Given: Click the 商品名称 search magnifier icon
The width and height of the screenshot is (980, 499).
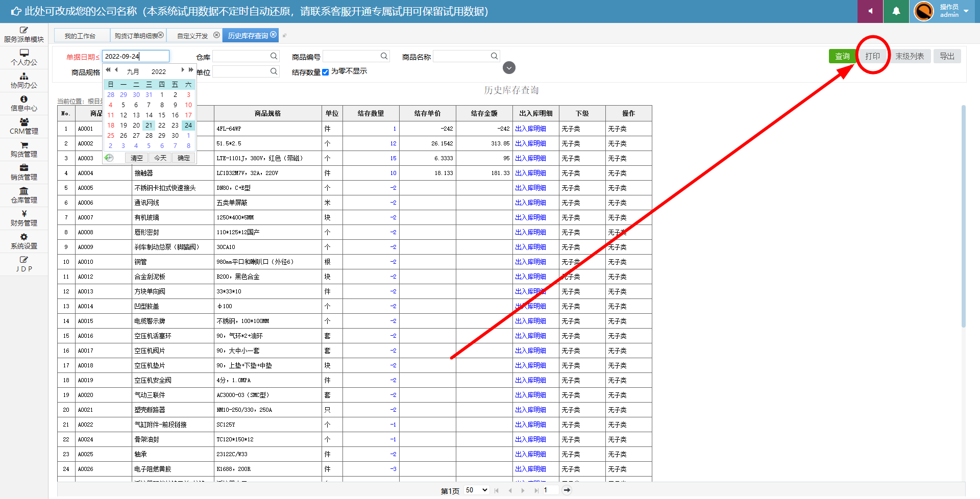Looking at the screenshot, I should 495,56.
